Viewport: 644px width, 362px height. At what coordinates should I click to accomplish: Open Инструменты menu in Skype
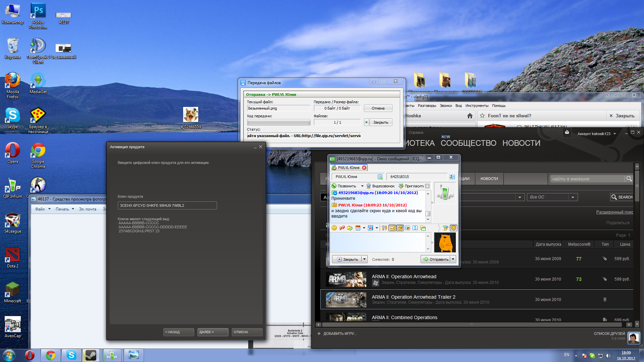(477, 106)
